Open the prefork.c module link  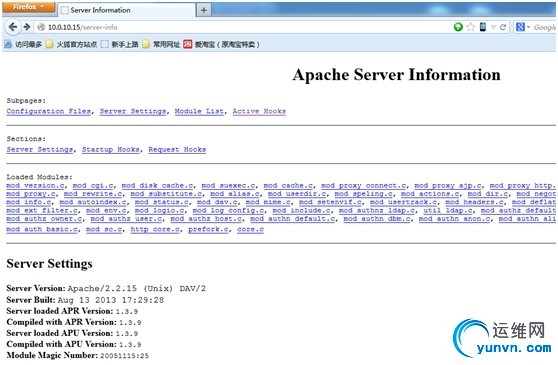[208, 229]
